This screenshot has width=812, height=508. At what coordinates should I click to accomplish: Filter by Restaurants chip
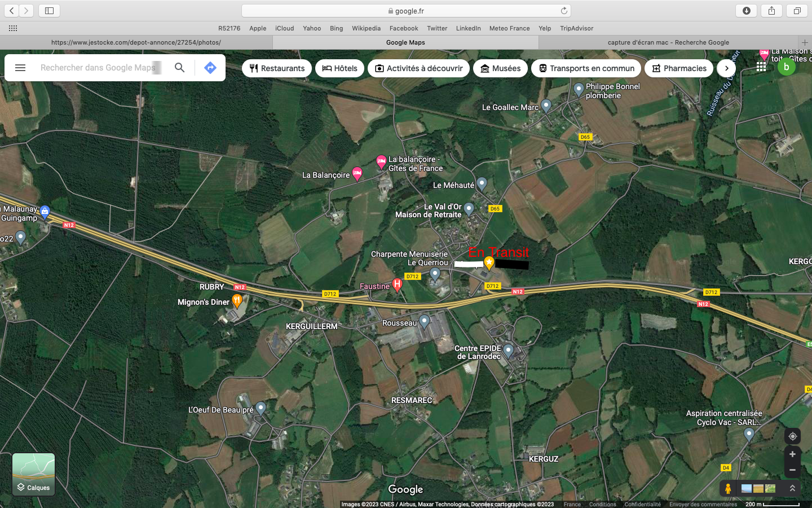click(277, 68)
